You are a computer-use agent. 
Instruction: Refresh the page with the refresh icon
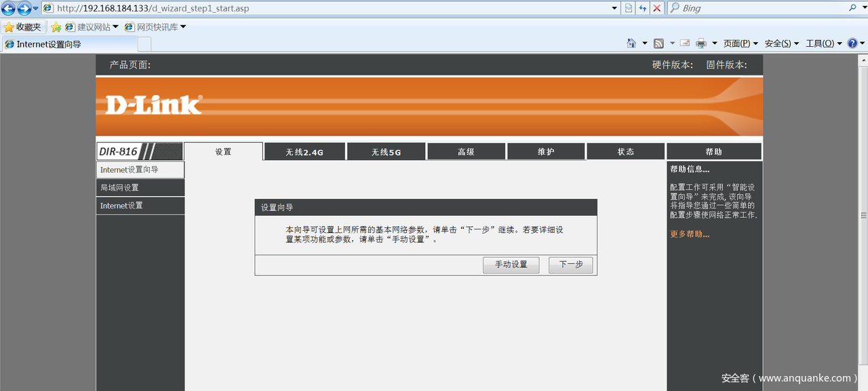643,8
